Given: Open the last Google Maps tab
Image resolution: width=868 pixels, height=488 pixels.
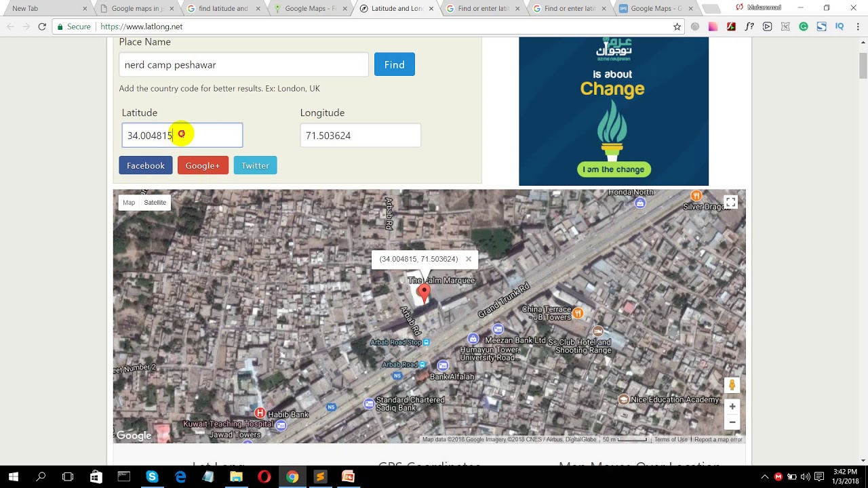Looking at the screenshot, I should pos(656,8).
